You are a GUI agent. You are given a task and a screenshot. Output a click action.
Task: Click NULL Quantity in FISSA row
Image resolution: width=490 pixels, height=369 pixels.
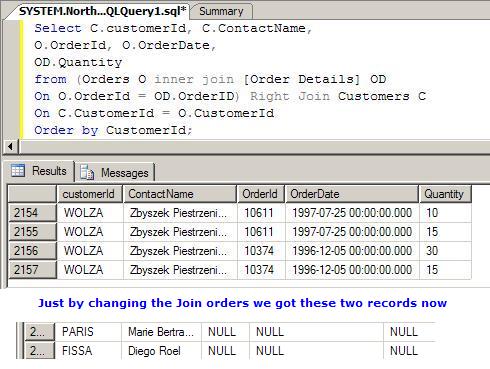[409, 351]
